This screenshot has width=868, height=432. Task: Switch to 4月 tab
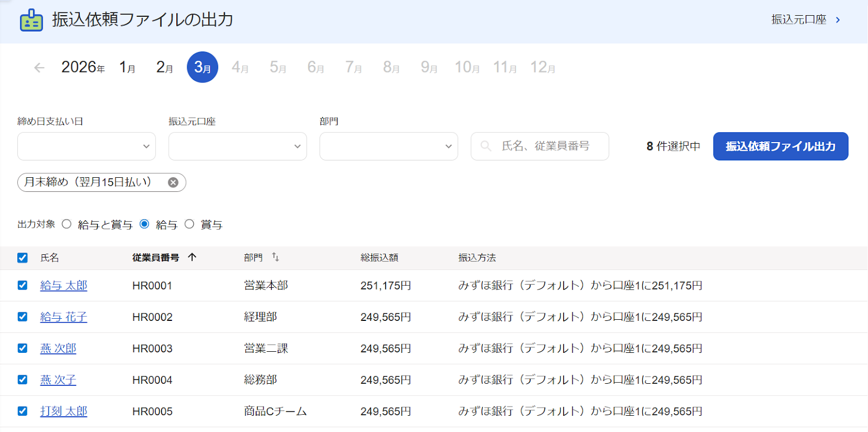pos(240,68)
